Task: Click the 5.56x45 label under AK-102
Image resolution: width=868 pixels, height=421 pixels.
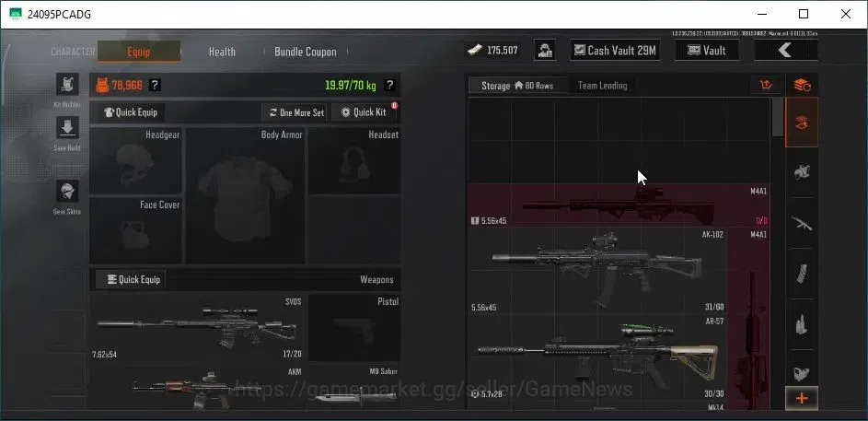Action: coord(484,307)
